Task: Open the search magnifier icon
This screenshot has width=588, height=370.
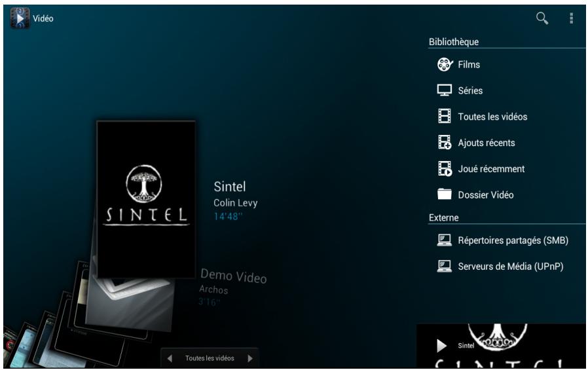Action: (x=542, y=18)
